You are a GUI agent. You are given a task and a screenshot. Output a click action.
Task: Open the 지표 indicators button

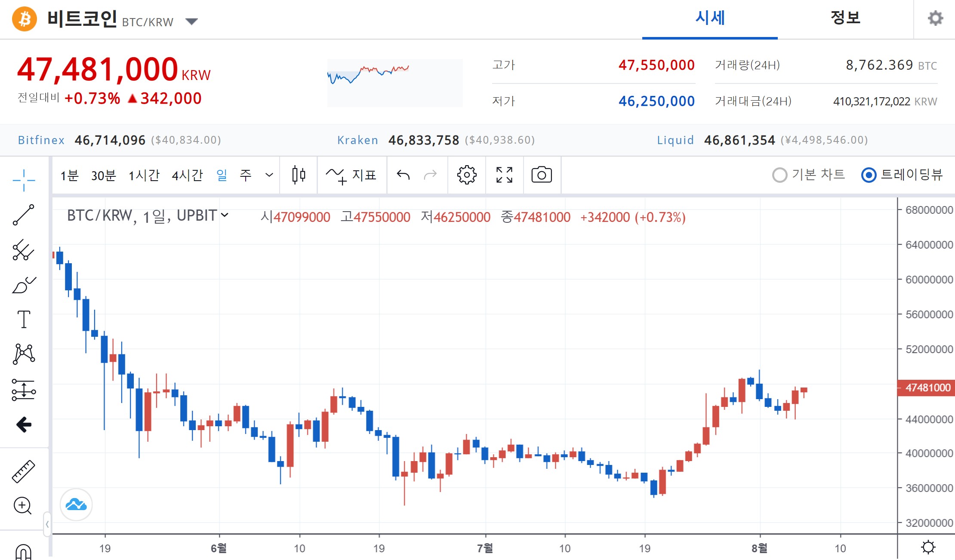click(351, 175)
